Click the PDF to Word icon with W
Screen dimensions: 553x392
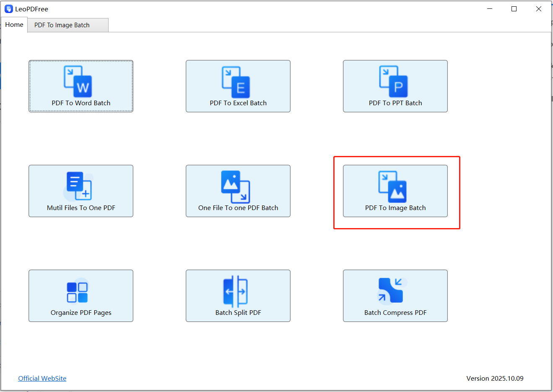[78, 81]
